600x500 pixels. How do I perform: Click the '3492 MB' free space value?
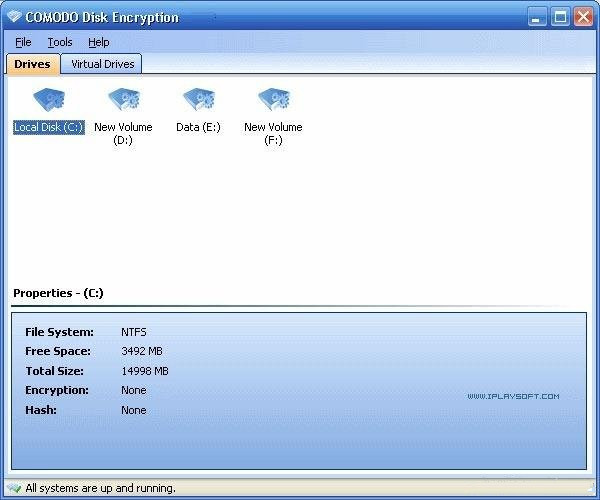[x=142, y=351]
